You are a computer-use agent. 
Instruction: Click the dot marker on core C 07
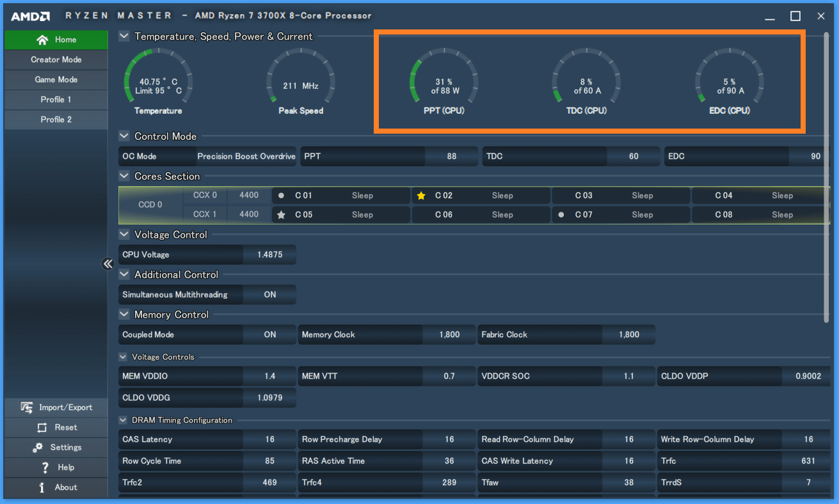point(561,215)
